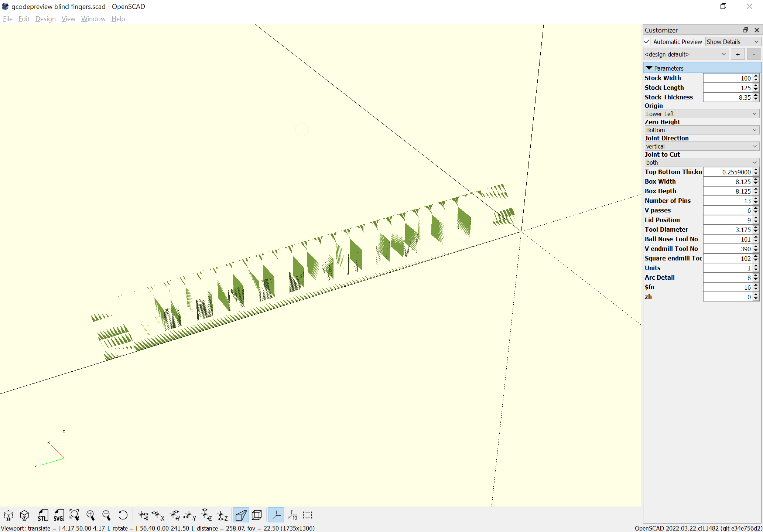Zoom out of the 3D view

pyautogui.click(x=106, y=515)
